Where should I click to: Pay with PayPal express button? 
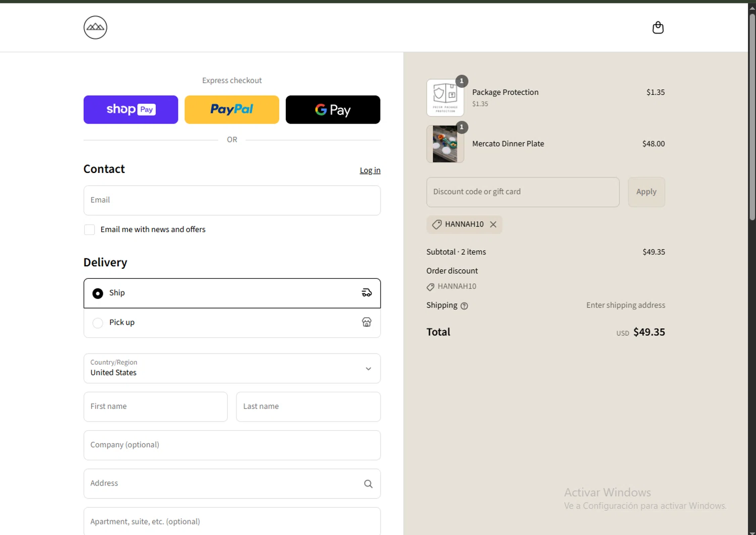click(232, 109)
